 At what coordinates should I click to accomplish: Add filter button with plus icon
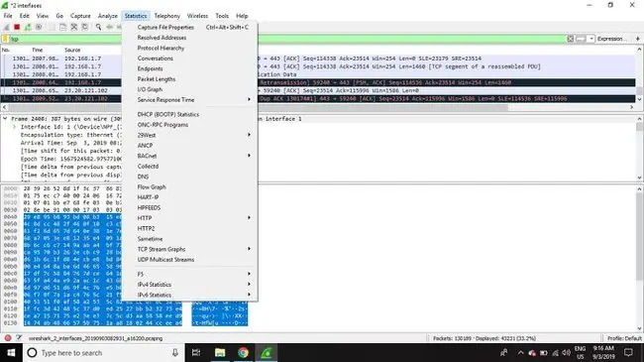point(638,39)
